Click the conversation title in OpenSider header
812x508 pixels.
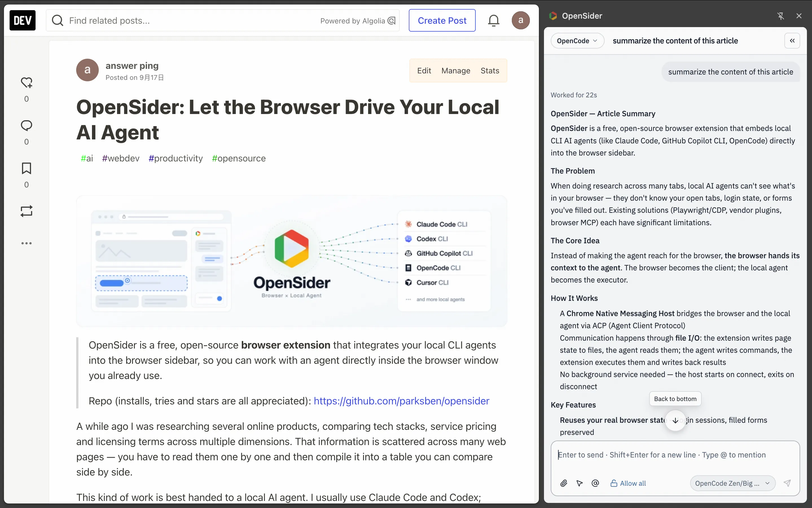(675, 41)
